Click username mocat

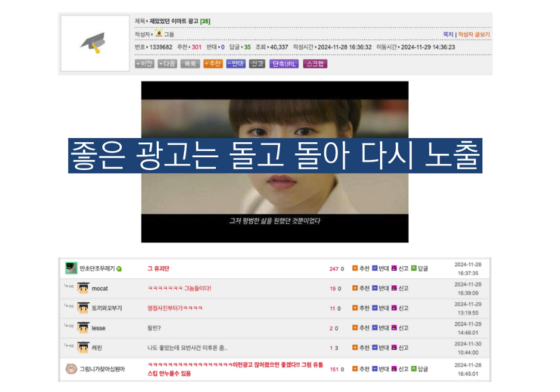[x=99, y=289]
